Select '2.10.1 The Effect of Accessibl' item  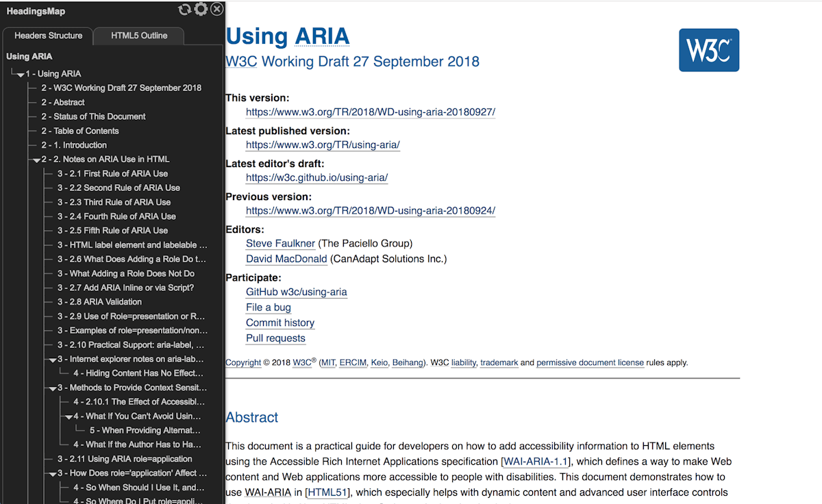click(x=139, y=402)
